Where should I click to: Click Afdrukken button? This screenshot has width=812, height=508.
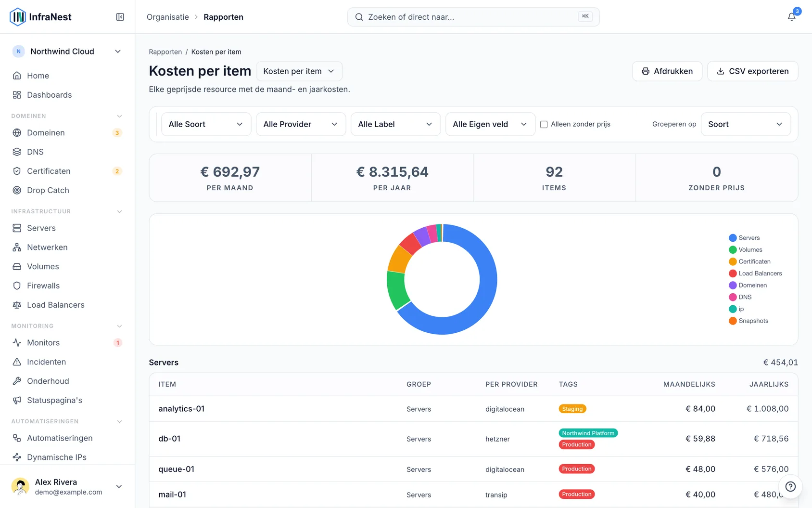(x=667, y=71)
